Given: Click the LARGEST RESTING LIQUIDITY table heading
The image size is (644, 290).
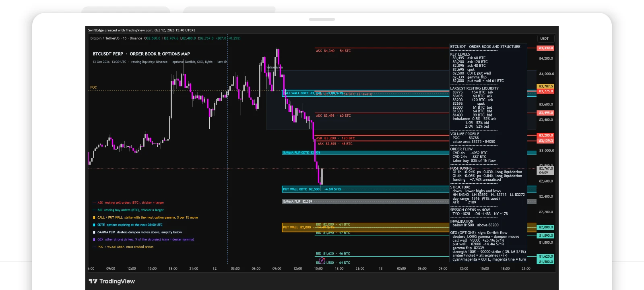Looking at the screenshot, I should pos(474,89).
